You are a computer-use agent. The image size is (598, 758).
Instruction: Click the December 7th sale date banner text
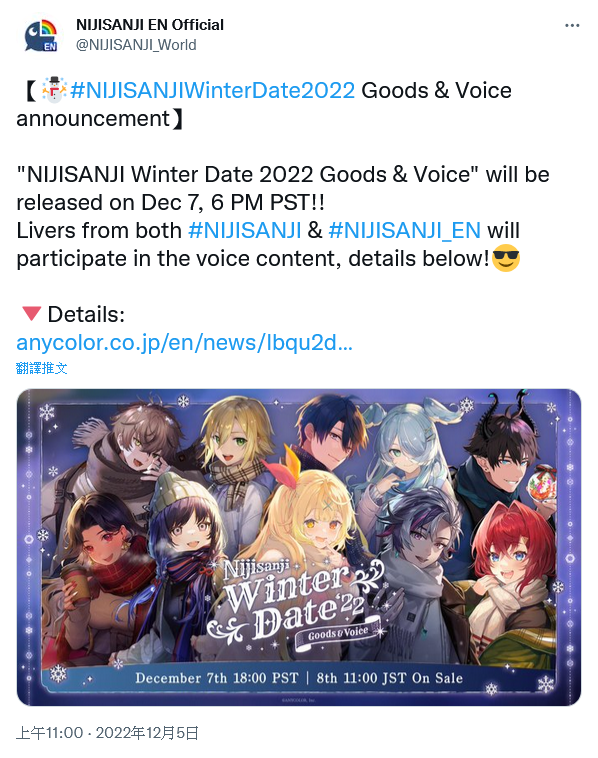(299, 678)
